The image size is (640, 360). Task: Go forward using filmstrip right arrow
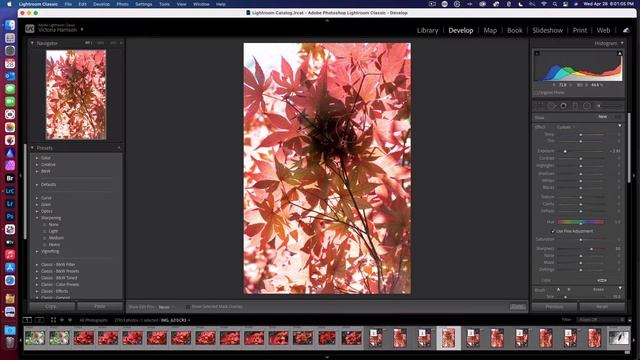tap(70, 320)
